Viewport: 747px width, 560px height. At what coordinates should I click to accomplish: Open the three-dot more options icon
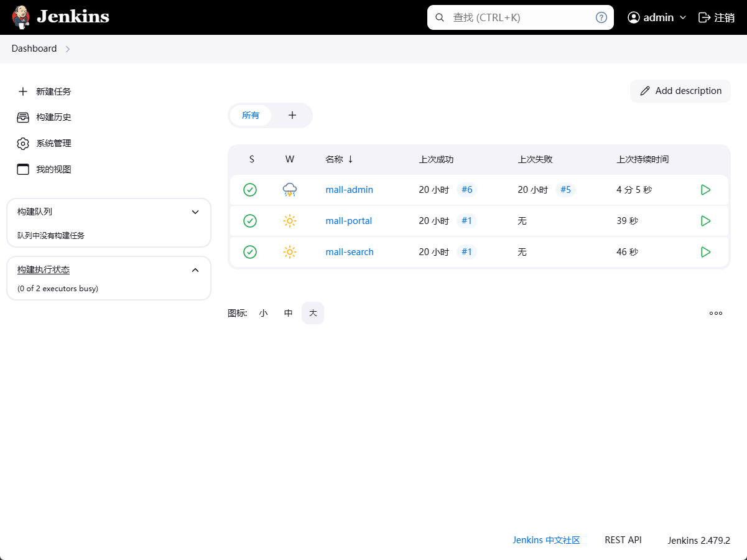[716, 313]
